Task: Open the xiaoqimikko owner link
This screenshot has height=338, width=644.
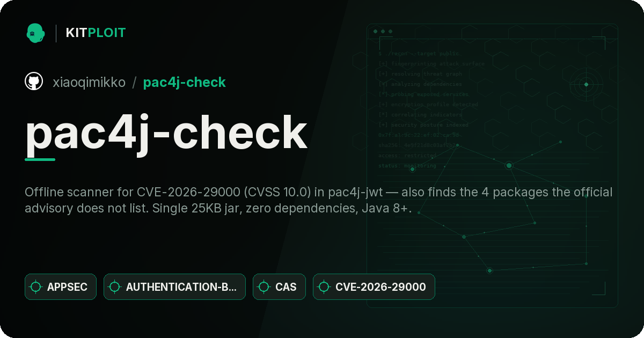Action: click(89, 82)
